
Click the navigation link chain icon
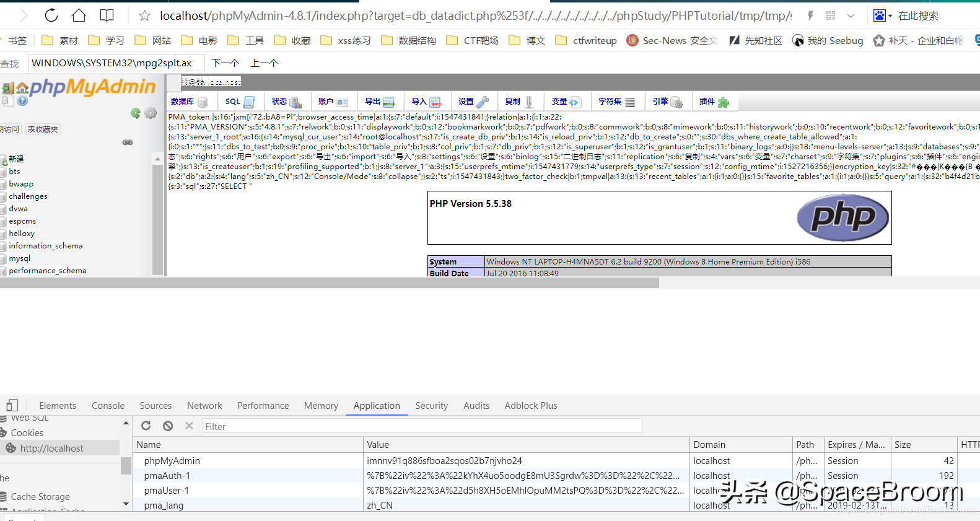coord(128,142)
